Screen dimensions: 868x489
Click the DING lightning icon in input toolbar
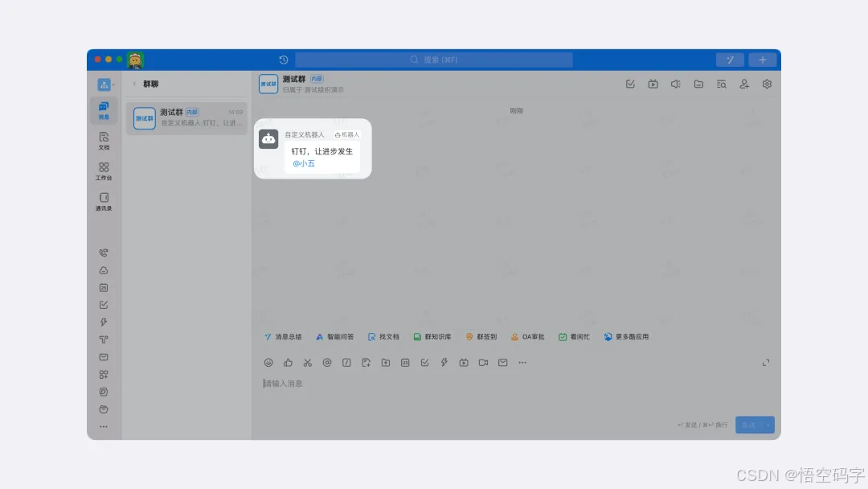[444, 363]
